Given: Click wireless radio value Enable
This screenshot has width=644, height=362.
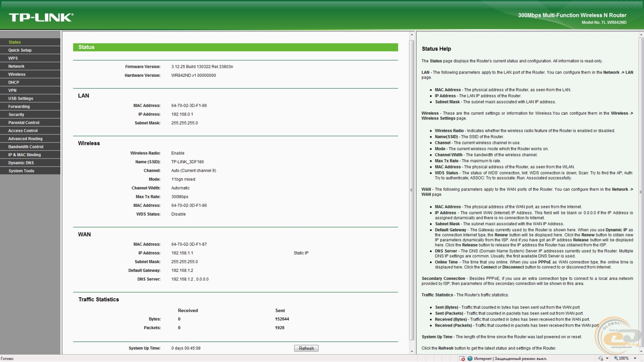Looking at the screenshot, I should click(x=178, y=153).
